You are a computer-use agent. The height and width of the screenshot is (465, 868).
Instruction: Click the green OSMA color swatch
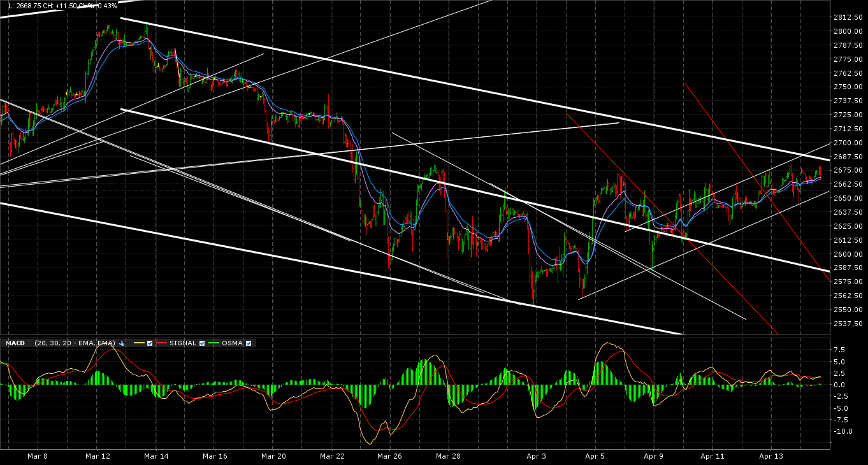click(213, 343)
